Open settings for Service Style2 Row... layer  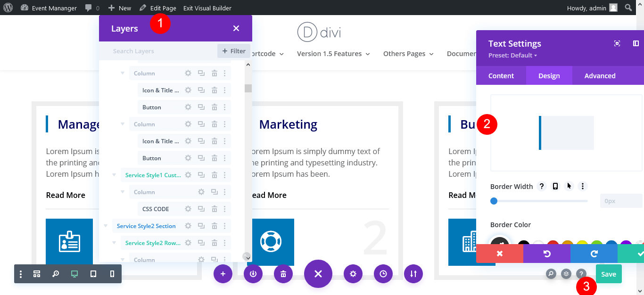point(188,243)
